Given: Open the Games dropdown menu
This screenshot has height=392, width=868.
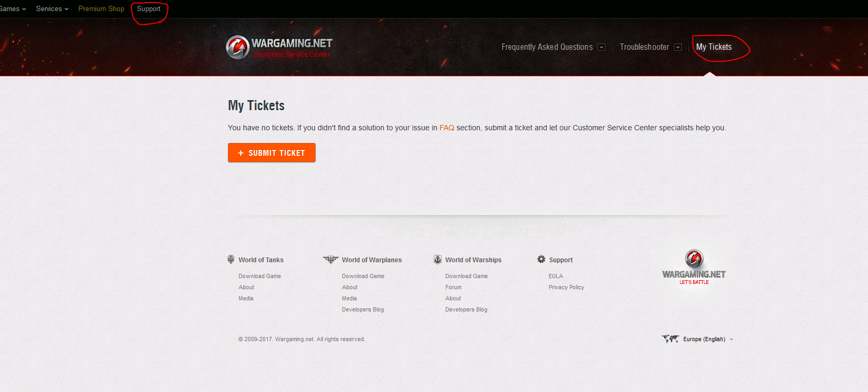Looking at the screenshot, I should [x=13, y=9].
